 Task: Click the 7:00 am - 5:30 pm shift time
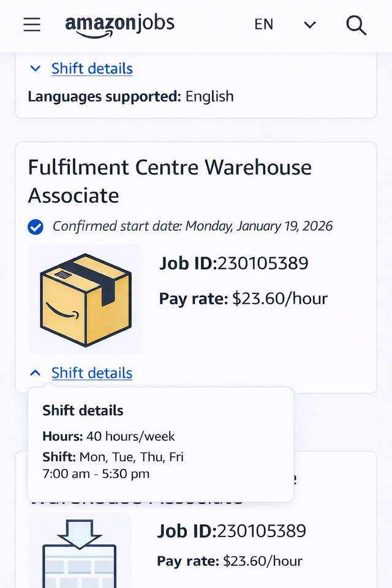(96, 473)
